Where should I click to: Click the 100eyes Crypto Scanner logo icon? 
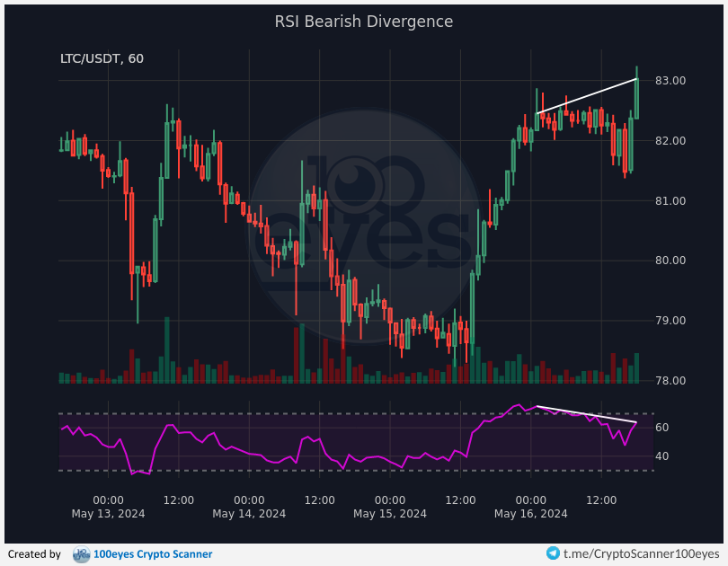pyautogui.click(x=82, y=554)
